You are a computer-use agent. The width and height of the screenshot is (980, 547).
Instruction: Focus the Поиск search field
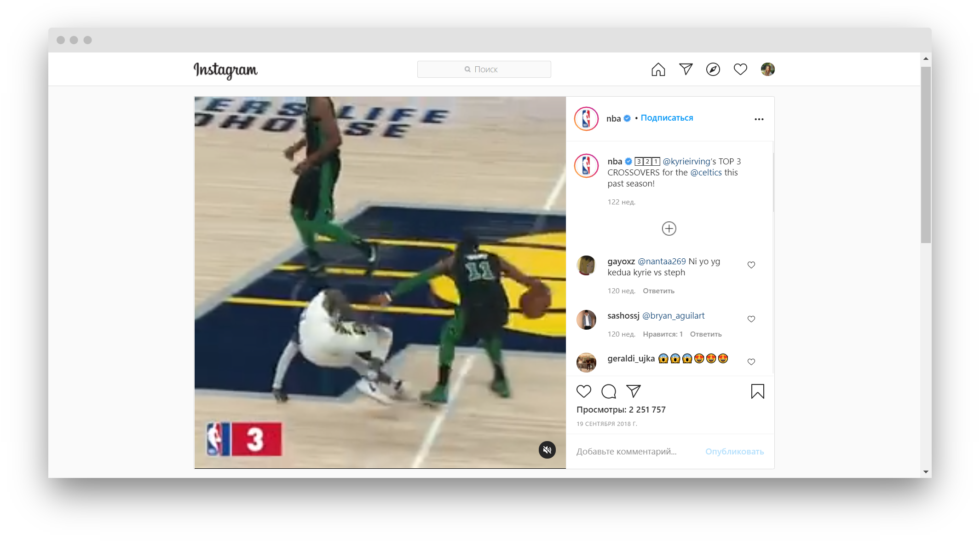(484, 69)
